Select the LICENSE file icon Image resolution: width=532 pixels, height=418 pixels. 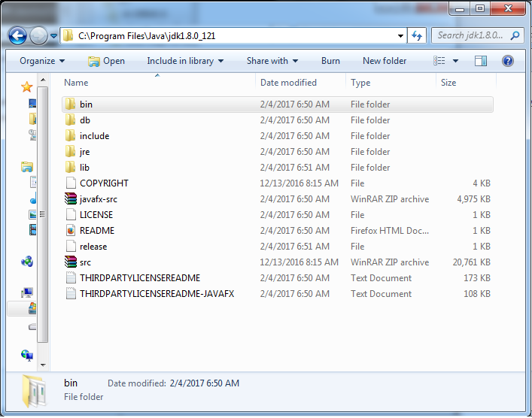click(71, 214)
